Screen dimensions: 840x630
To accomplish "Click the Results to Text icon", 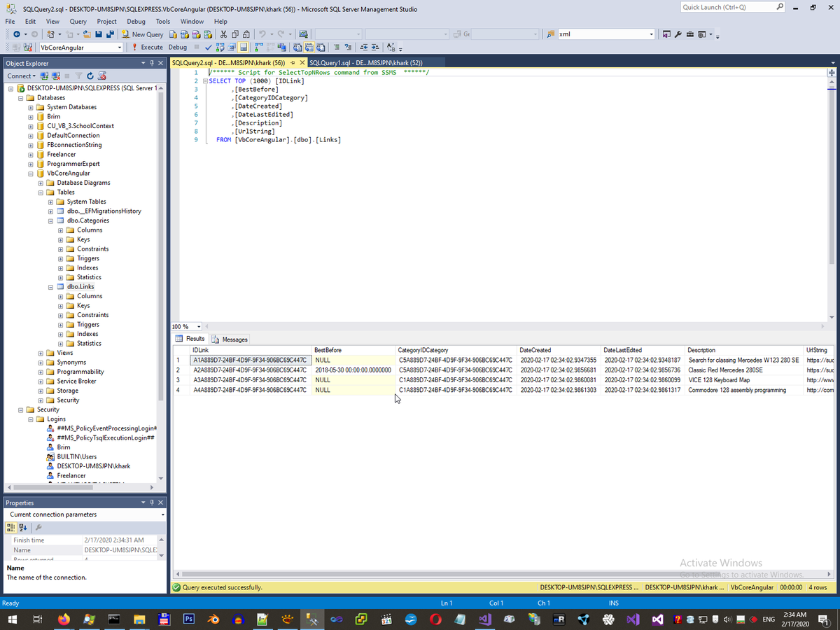I will pyautogui.click(x=297, y=48).
